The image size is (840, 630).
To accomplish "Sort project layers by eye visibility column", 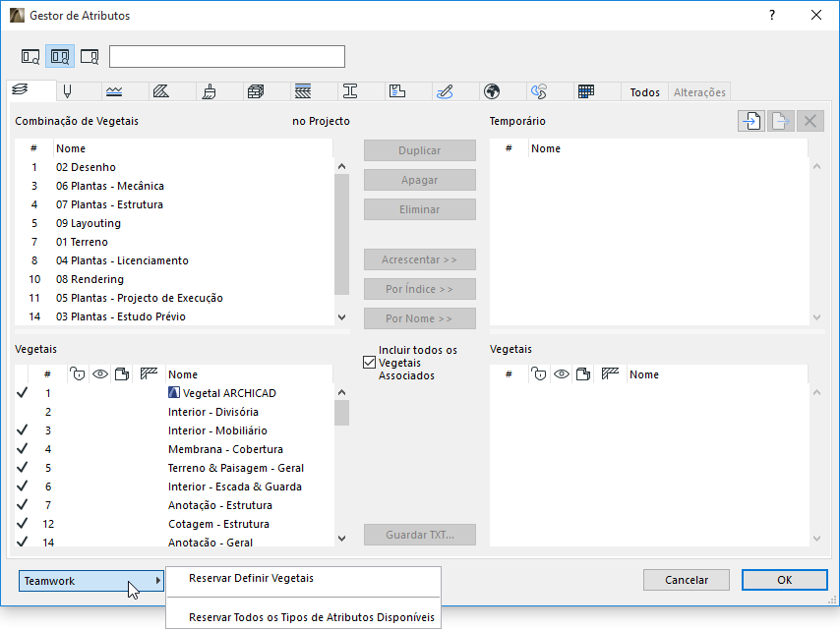I will pos(100,374).
